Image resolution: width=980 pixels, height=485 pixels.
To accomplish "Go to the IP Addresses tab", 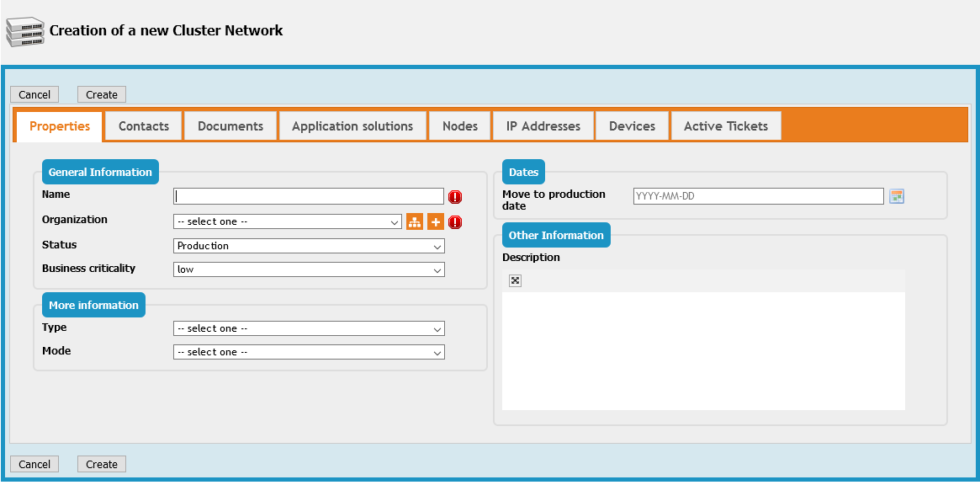I will [543, 126].
